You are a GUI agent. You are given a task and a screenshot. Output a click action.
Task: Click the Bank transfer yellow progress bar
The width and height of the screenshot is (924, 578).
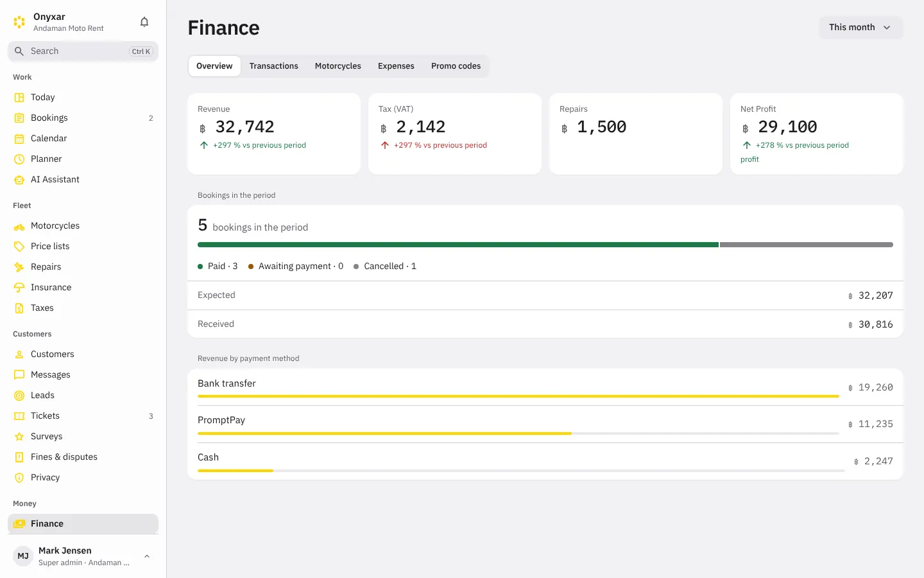coord(518,396)
